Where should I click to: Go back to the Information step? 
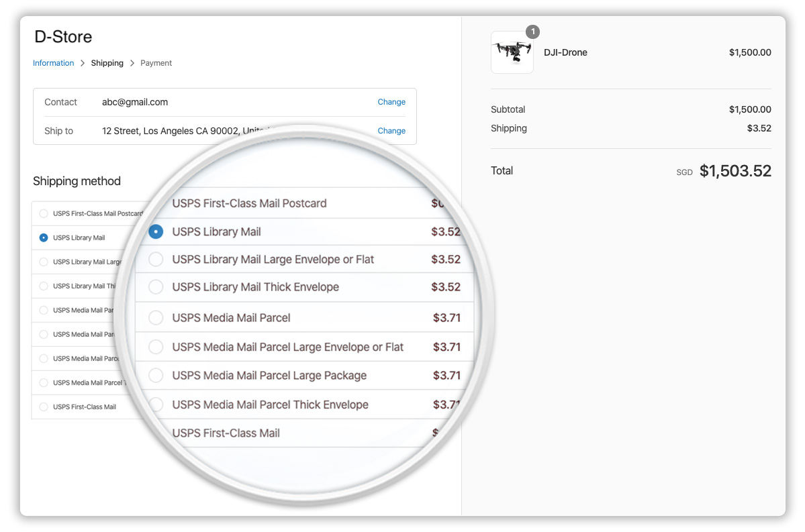pos(54,63)
